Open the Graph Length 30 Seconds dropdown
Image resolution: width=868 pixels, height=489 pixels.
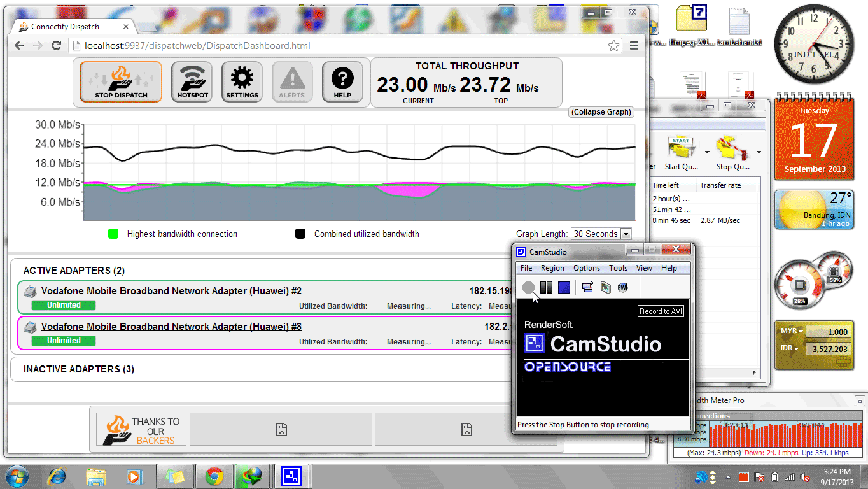pos(600,234)
